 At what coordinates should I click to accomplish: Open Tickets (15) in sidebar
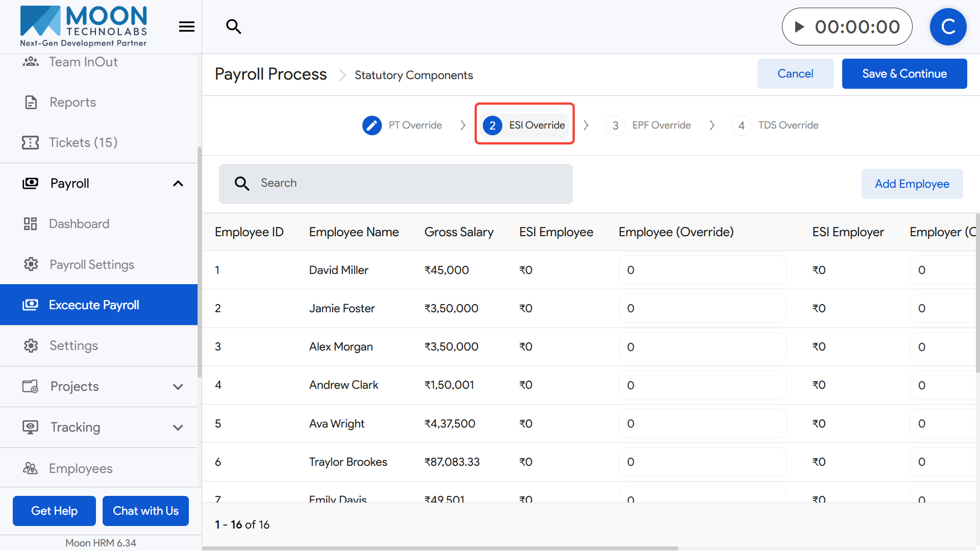(x=83, y=142)
